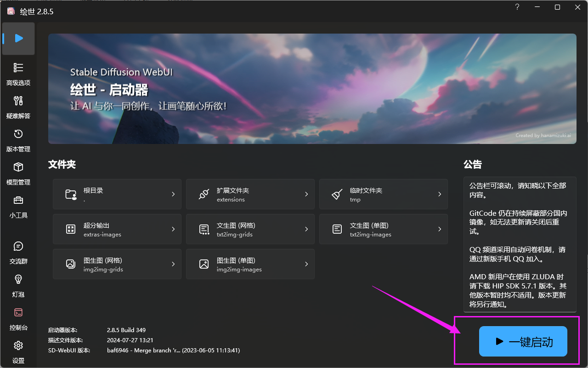Viewport: 588px width, 368px height.
Task: Open 模型管理 model management
Action: [x=18, y=173]
